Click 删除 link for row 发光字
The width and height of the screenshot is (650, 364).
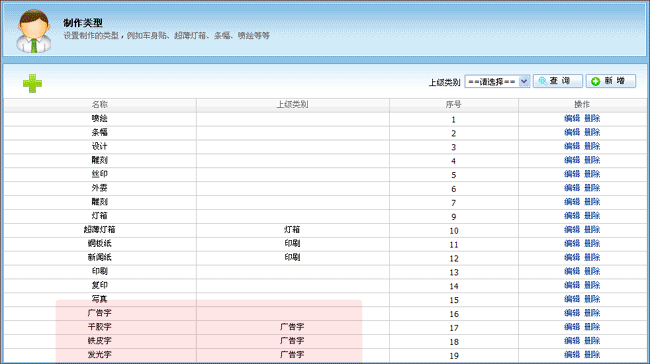592,354
